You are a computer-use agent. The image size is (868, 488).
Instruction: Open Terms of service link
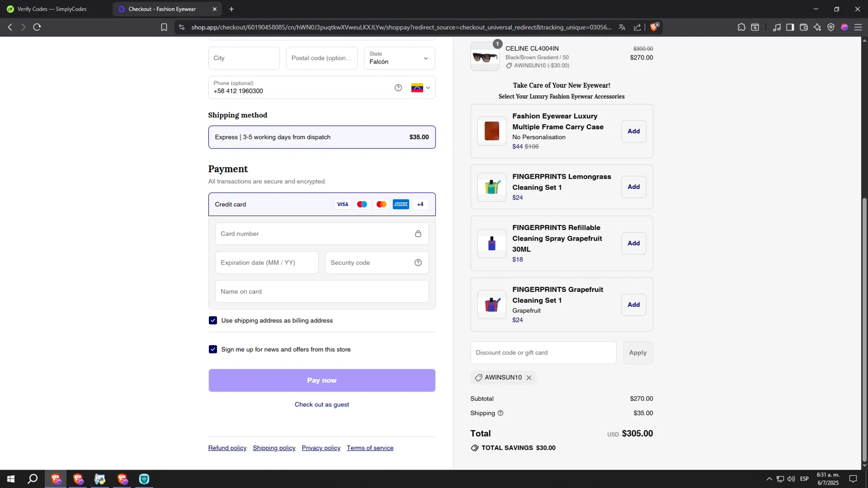point(370,448)
